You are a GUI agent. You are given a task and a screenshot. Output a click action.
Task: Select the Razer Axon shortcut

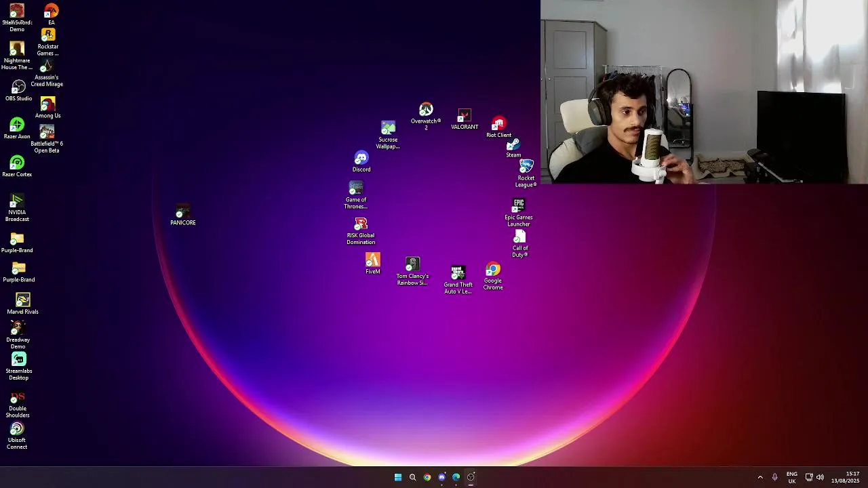point(17,129)
